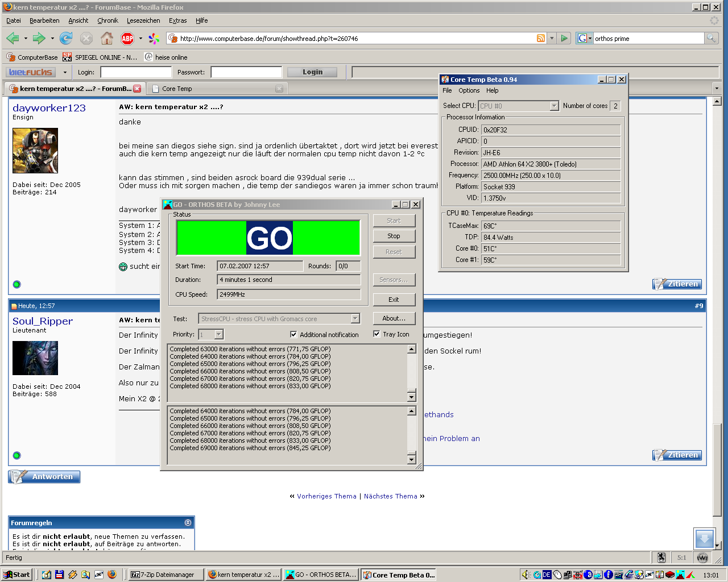Click the bietfuchs Passwort input field

(246, 72)
